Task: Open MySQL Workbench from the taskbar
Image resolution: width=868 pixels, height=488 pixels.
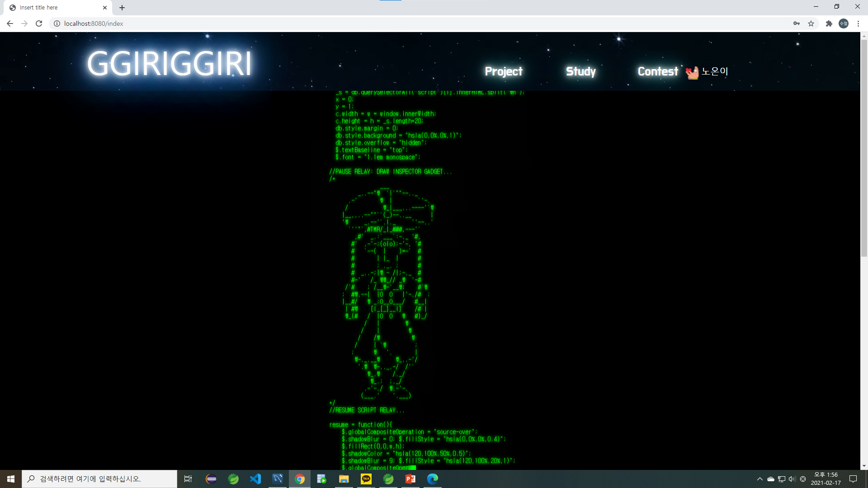Action: coord(278,479)
